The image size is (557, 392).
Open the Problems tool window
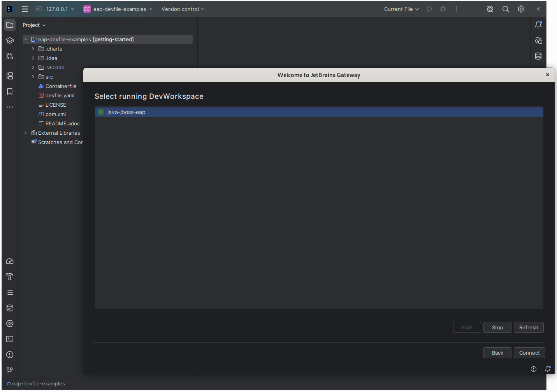(10, 355)
